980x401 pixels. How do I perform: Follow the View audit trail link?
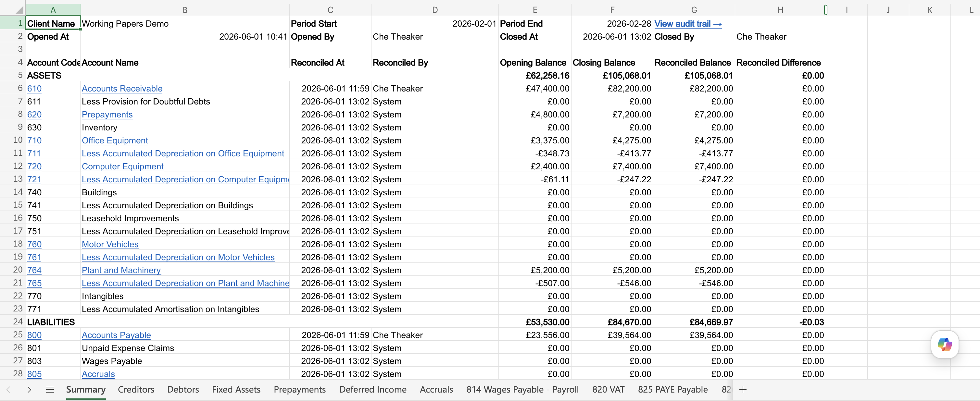688,24
